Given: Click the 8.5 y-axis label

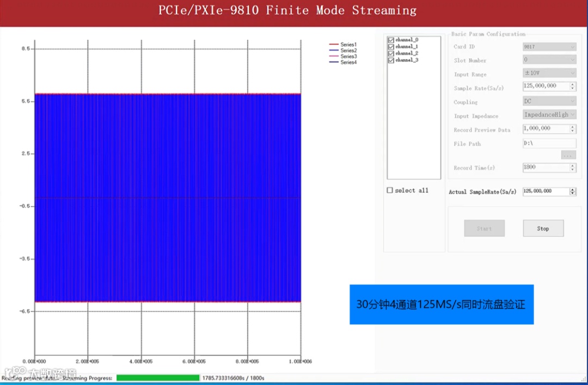Looking at the screenshot, I should (26, 49).
